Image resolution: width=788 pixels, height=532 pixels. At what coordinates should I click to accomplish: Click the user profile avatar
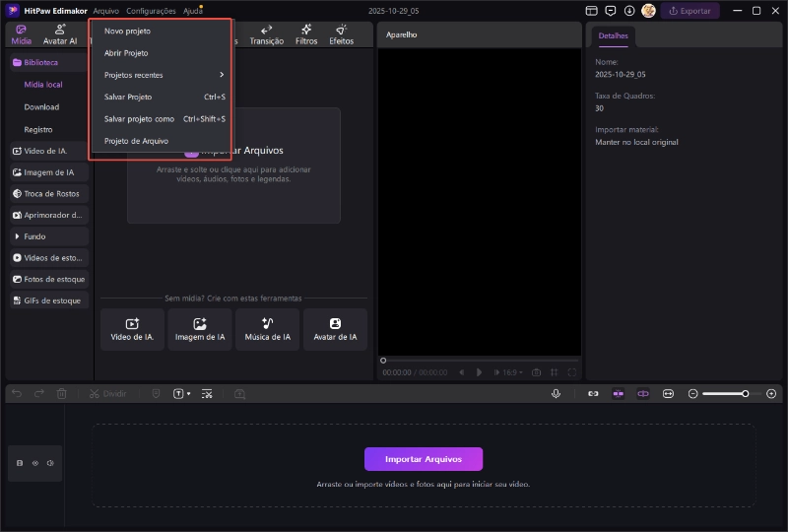tap(648, 11)
